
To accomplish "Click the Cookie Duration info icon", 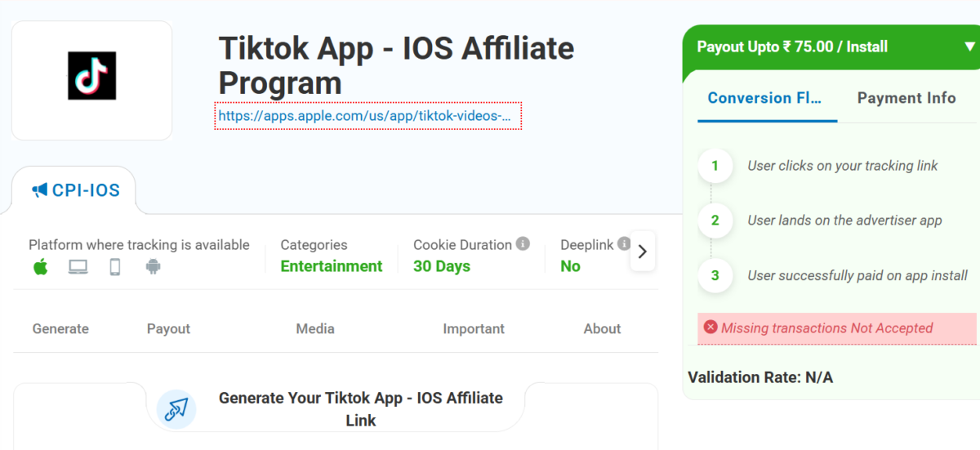I will [523, 244].
